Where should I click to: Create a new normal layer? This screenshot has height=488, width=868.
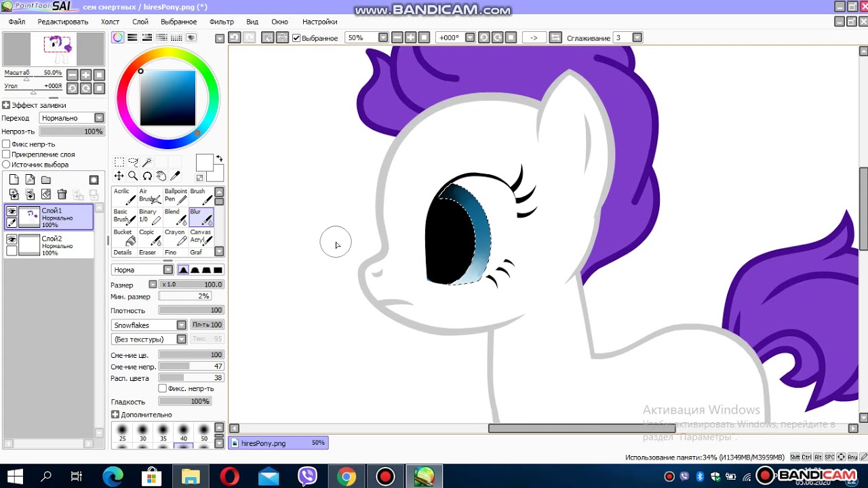coord(14,180)
